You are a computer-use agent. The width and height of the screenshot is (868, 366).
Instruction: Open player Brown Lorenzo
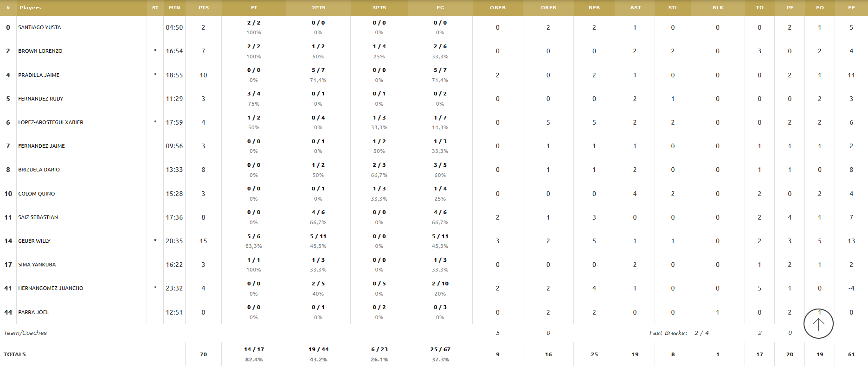point(40,51)
